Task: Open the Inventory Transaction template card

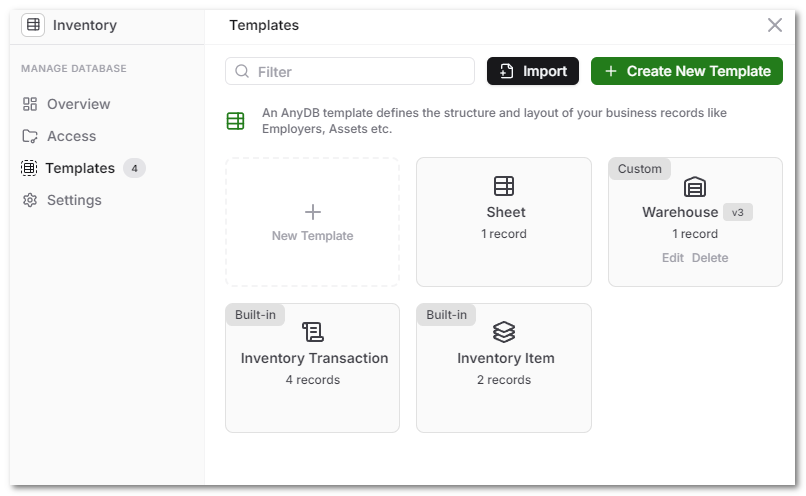Action: [x=313, y=368]
